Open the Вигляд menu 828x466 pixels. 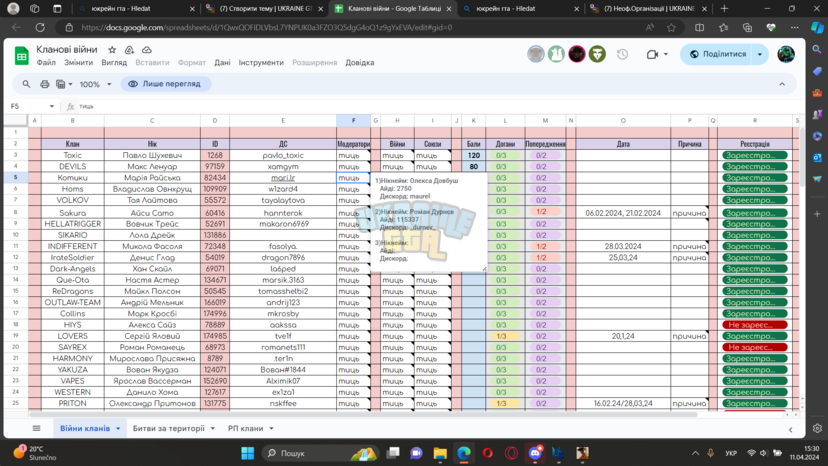114,62
